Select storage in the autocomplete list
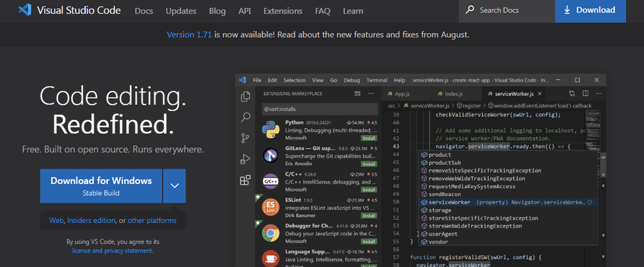The width and height of the screenshot is (644, 267). (x=440, y=210)
